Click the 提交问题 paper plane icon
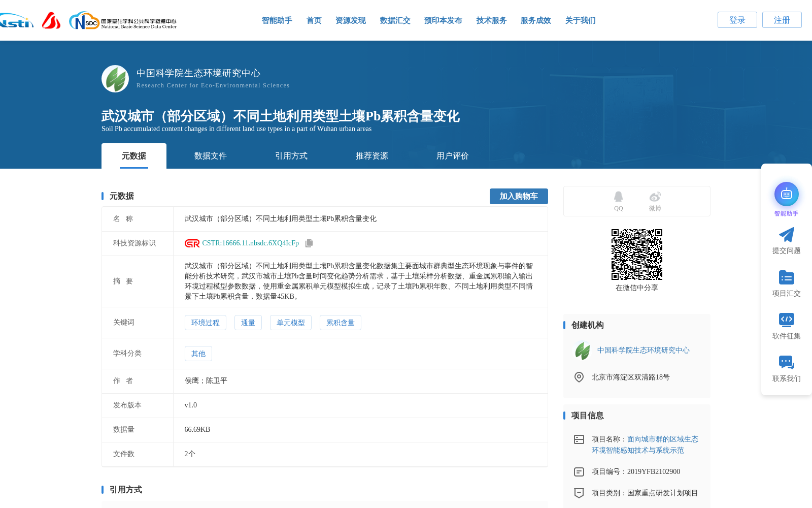 pos(787,235)
